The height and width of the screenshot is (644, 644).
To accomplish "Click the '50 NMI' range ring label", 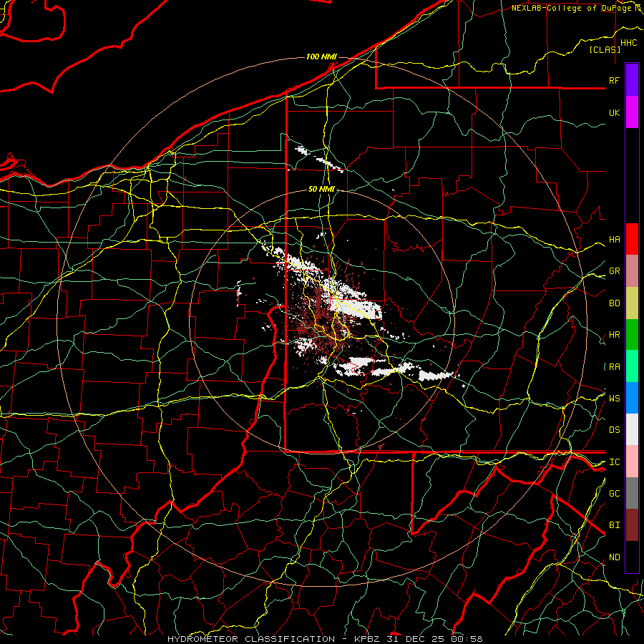I will [321, 189].
